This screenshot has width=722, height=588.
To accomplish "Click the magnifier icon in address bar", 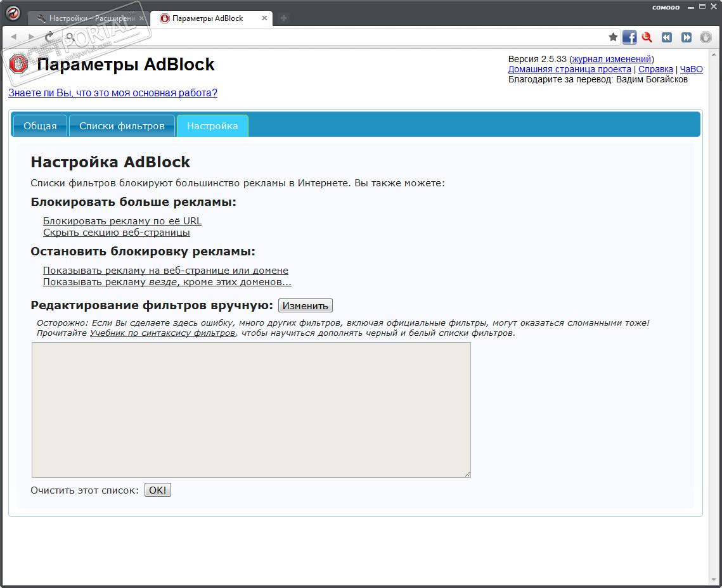I will pyautogui.click(x=70, y=37).
